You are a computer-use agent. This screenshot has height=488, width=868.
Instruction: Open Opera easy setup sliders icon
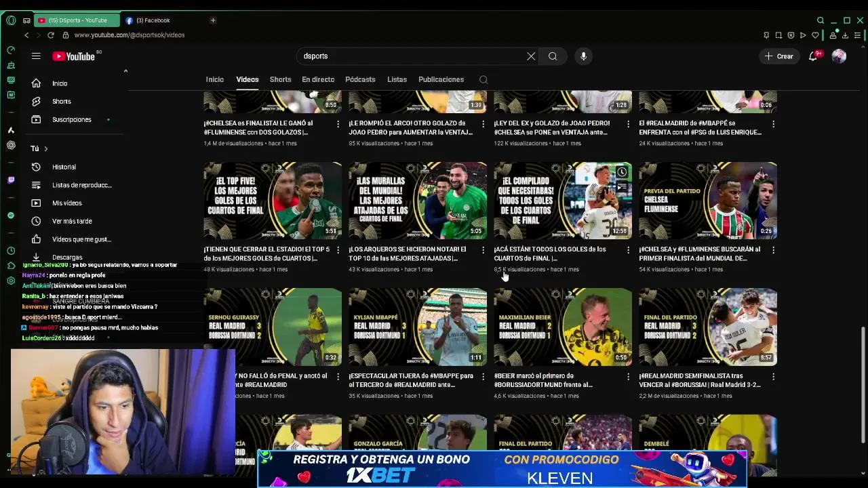coord(858,35)
